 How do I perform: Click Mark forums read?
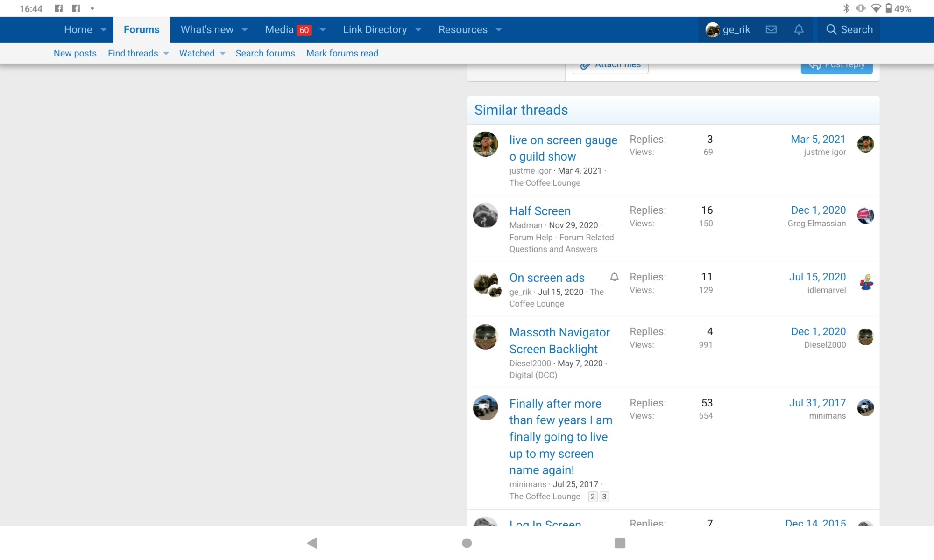click(x=342, y=53)
